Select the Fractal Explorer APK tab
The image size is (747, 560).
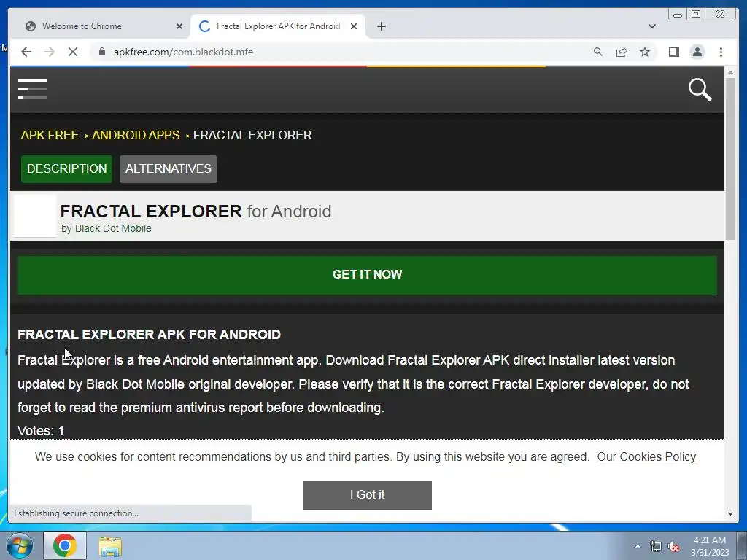278,26
